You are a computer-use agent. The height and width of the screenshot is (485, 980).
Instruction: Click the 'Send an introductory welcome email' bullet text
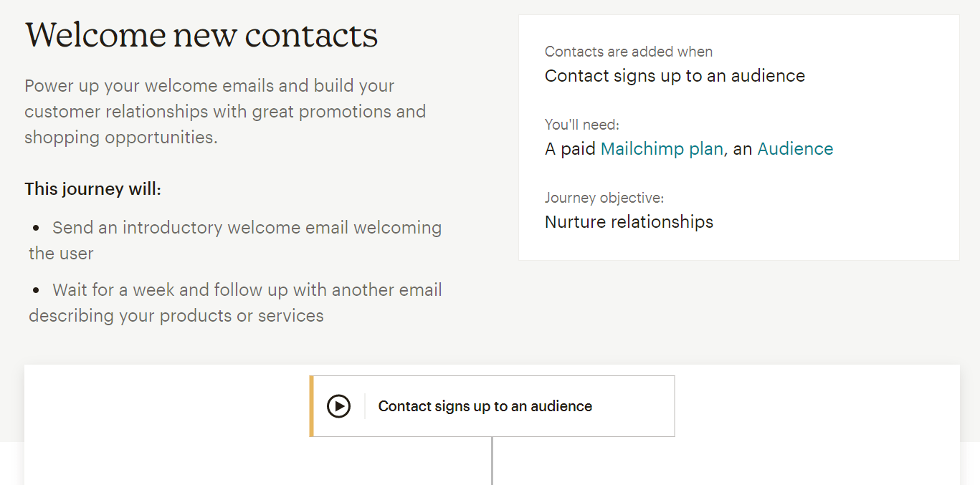pyautogui.click(x=235, y=240)
